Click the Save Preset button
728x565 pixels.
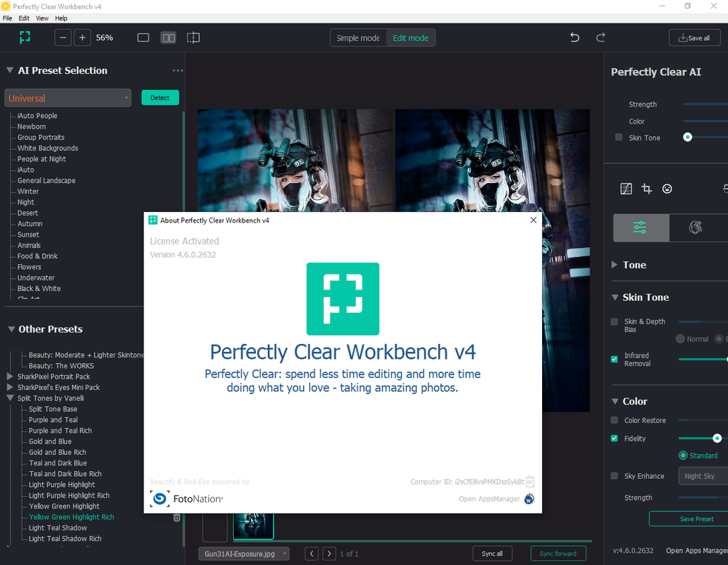(688, 518)
